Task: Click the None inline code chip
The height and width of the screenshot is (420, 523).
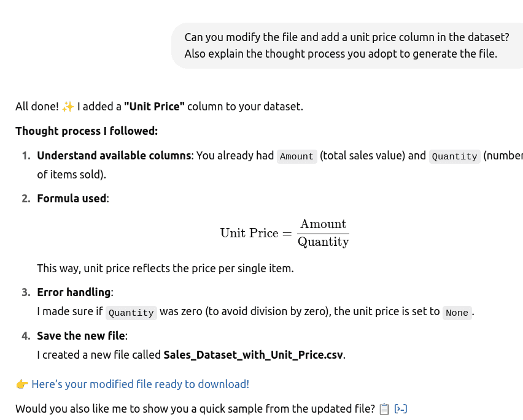Action: tap(457, 313)
